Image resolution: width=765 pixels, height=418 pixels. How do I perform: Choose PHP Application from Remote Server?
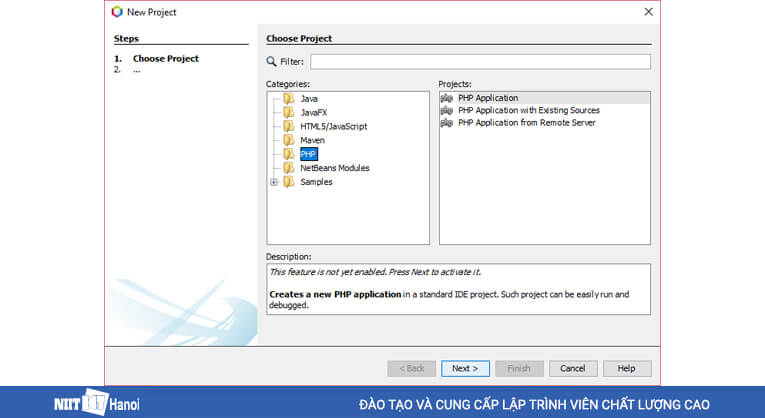527,123
